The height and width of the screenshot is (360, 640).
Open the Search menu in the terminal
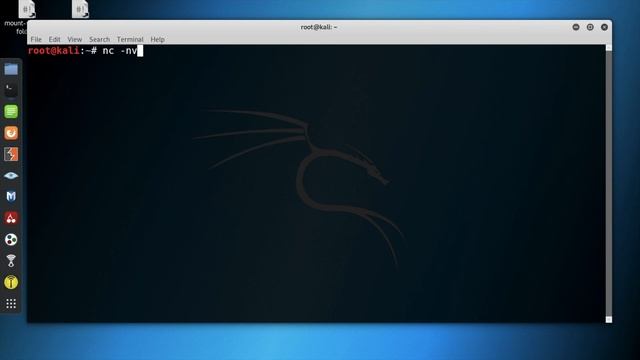100,40
